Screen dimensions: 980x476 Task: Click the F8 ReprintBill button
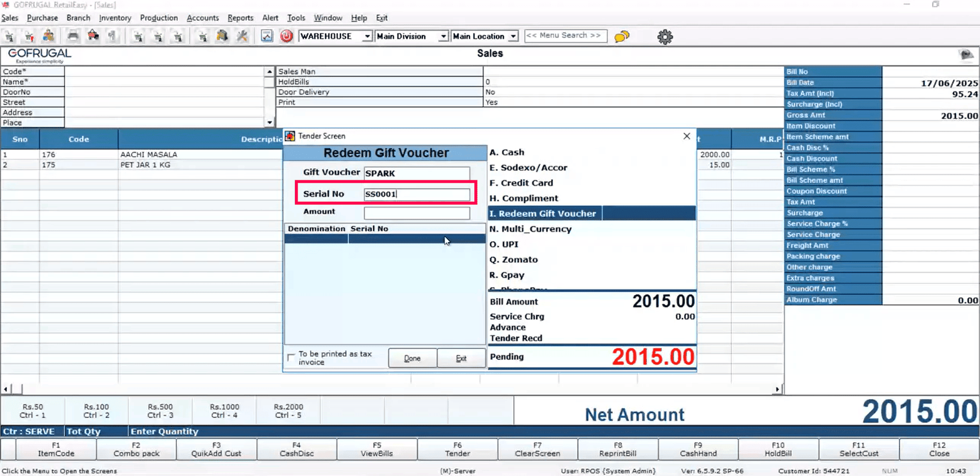point(618,449)
